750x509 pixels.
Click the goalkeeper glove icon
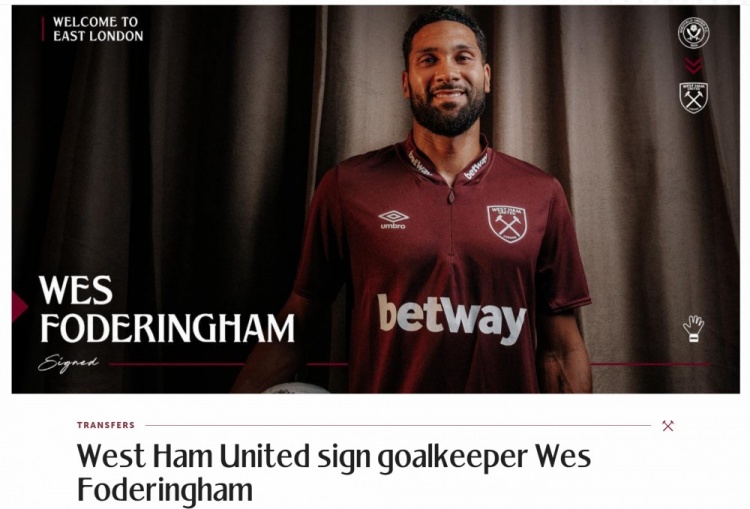(693, 328)
